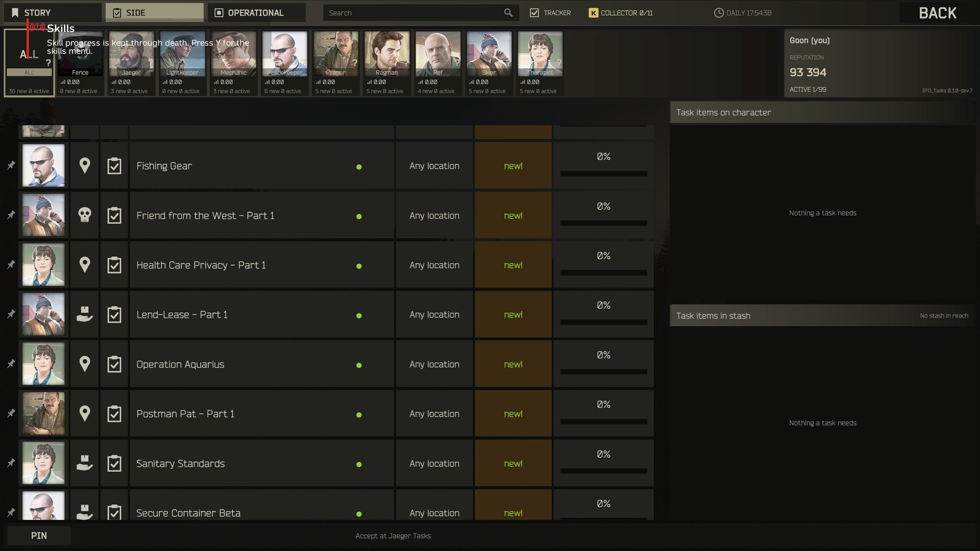Image resolution: width=980 pixels, height=551 pixels.
Task: Click hand-over icon on Sanitary Standards row
Action: [85, 463]
